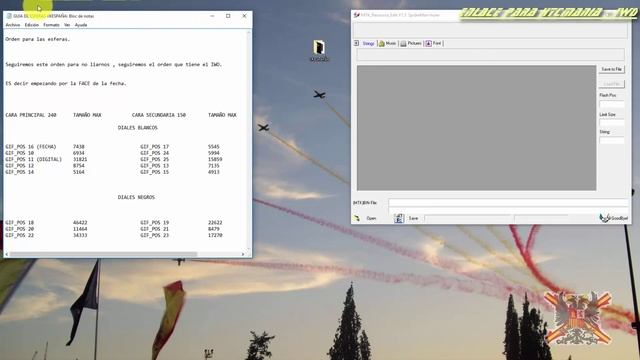The image size is (640, 360).
Task: Click the "GIF_POS 16 (FECHA)" row text
Action: (31, 147)
